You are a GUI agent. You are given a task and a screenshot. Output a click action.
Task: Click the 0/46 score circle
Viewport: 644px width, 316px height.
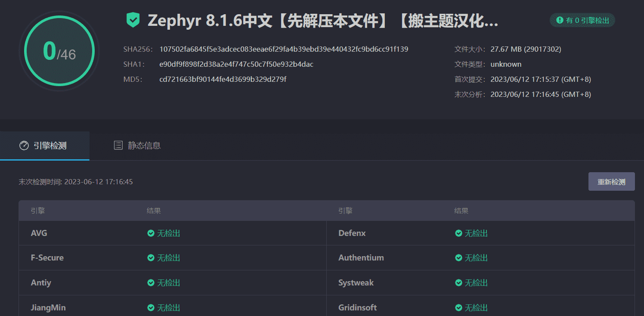(59, 51)
